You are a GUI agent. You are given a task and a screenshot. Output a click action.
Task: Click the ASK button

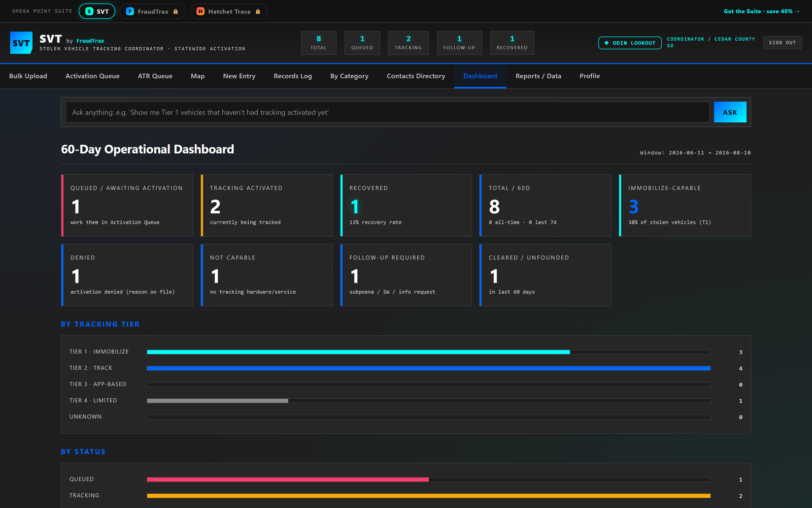[x=730, y=112]
